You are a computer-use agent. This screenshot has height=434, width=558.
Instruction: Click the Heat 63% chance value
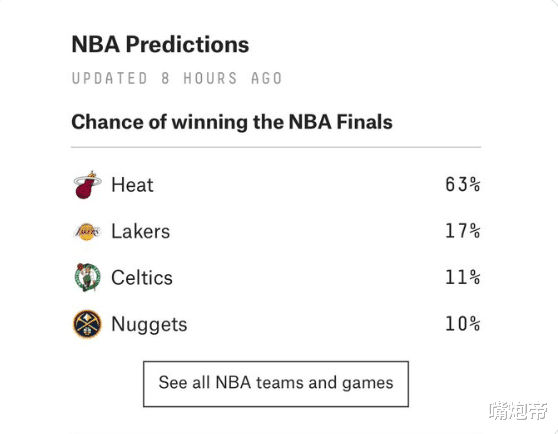(x=463, y=184)
